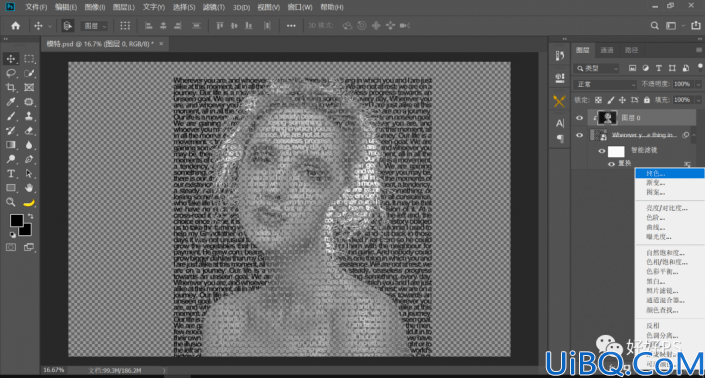
Task: Select the Crop tool
Action: point(11,87)
